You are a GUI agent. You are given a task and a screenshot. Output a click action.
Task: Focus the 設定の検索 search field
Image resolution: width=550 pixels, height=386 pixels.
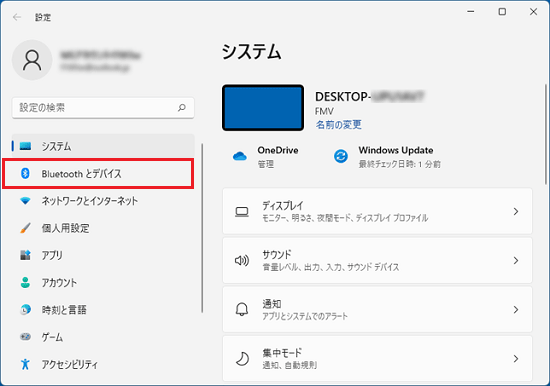(103, 108)
